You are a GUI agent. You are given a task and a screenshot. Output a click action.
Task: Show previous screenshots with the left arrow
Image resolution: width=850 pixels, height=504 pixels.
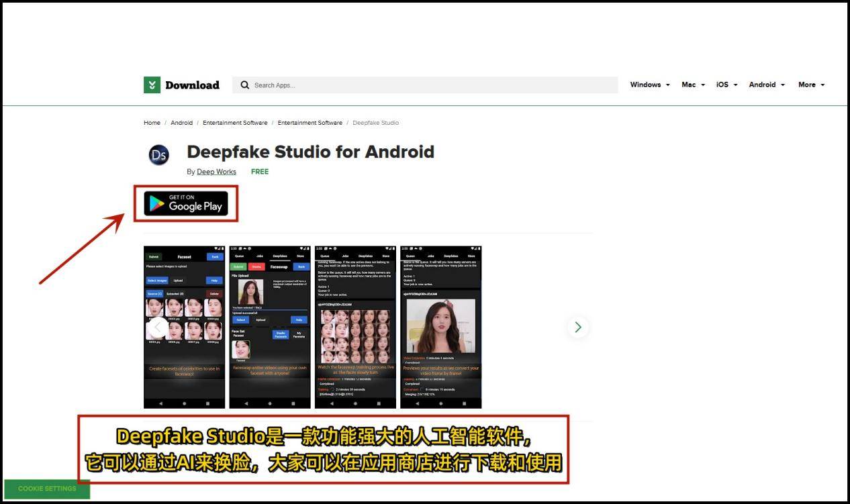(x=158, y=327)
